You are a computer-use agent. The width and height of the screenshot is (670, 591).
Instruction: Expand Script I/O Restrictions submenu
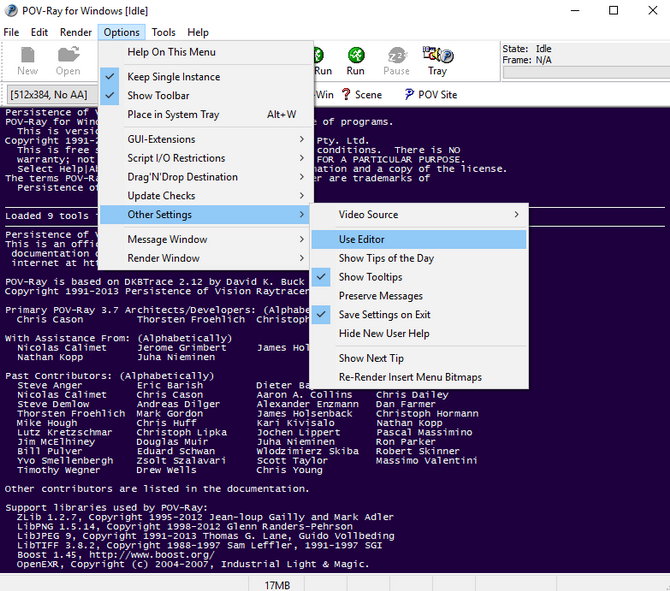pyautogui.click(x=206, y=158)
